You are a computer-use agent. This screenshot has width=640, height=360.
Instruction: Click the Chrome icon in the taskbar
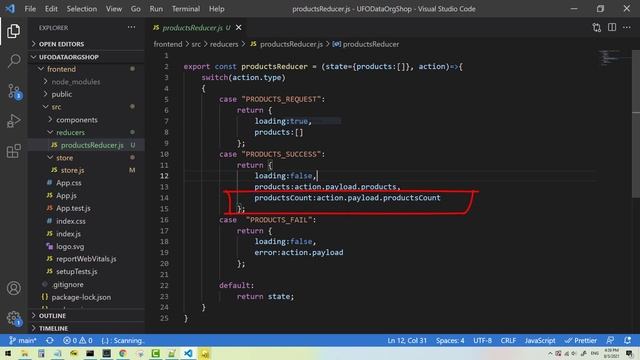click(122, 353)
